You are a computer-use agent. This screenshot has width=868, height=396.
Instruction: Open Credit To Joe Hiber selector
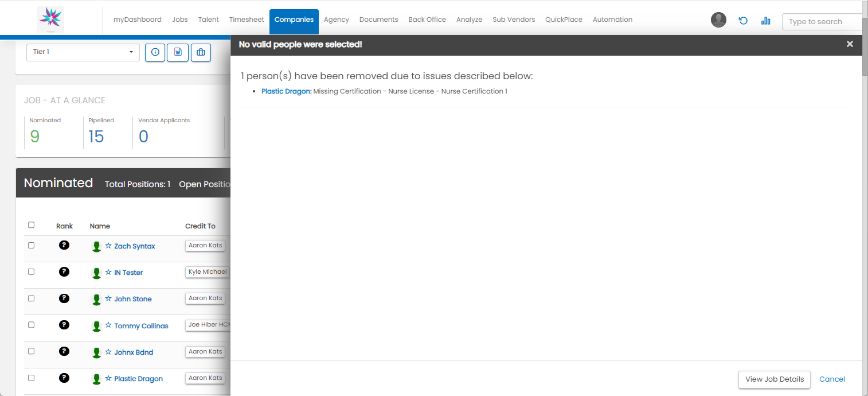208,325
